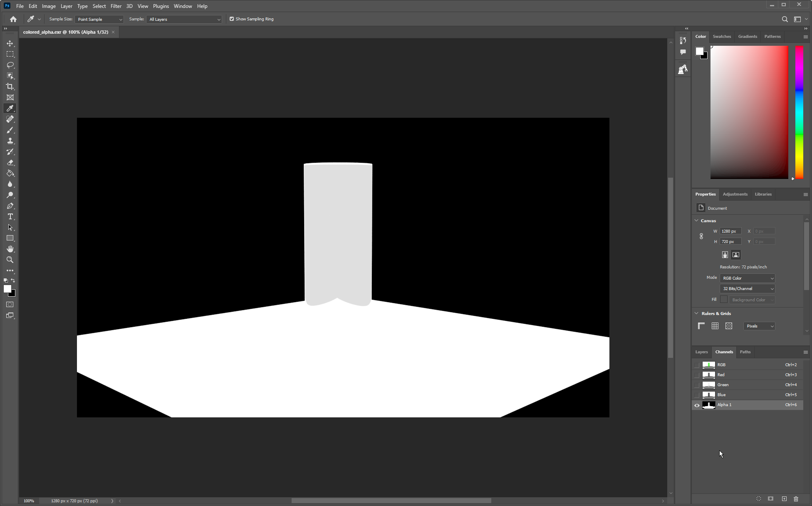Viewport: 812px width, 506px height.
Task: Select the History Brush tool
Action: 10,151
